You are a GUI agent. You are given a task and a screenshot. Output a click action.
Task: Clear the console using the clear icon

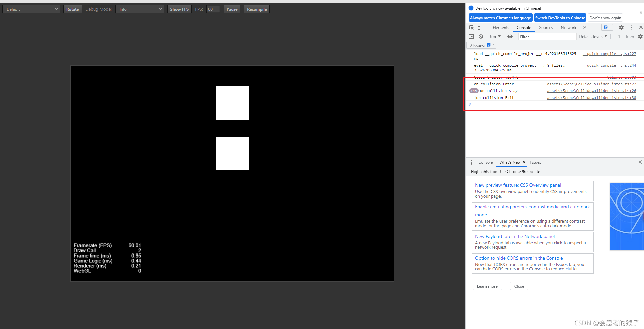click(481, 36)
